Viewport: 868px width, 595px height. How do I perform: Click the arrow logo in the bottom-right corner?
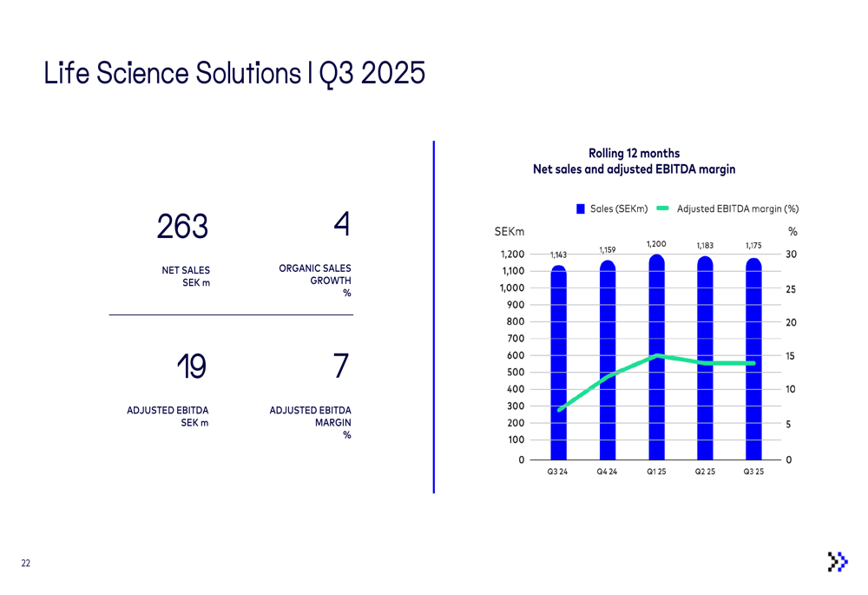[x=837, y=561]
